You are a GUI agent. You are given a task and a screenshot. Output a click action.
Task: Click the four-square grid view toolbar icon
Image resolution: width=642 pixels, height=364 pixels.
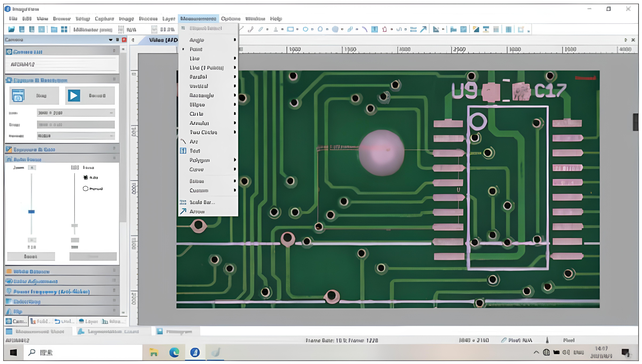(x=64, y=30)
